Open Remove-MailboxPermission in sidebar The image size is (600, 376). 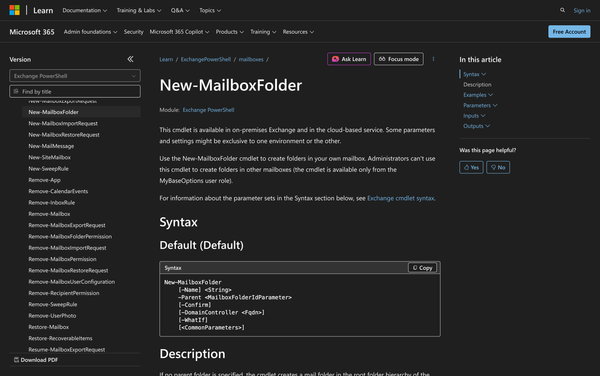(62, 259)
